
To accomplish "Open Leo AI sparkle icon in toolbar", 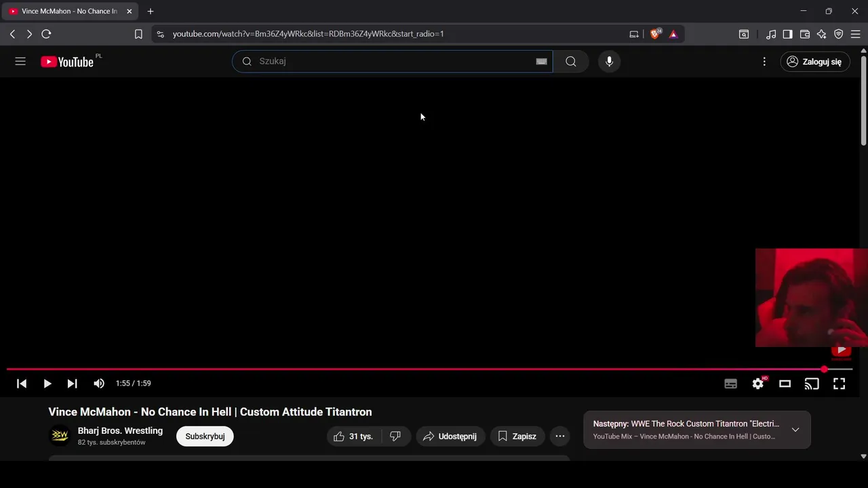I will (822, 34).
